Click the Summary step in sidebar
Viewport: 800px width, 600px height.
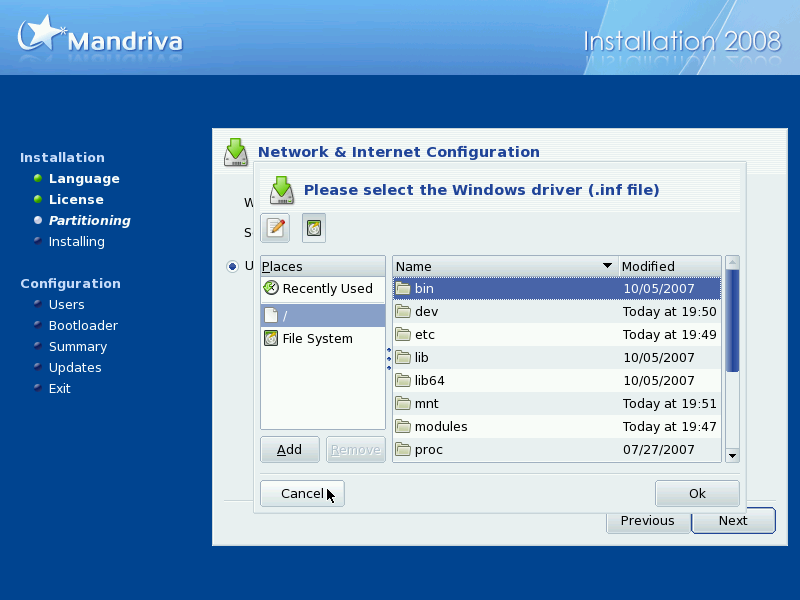[x=78, y=347]
